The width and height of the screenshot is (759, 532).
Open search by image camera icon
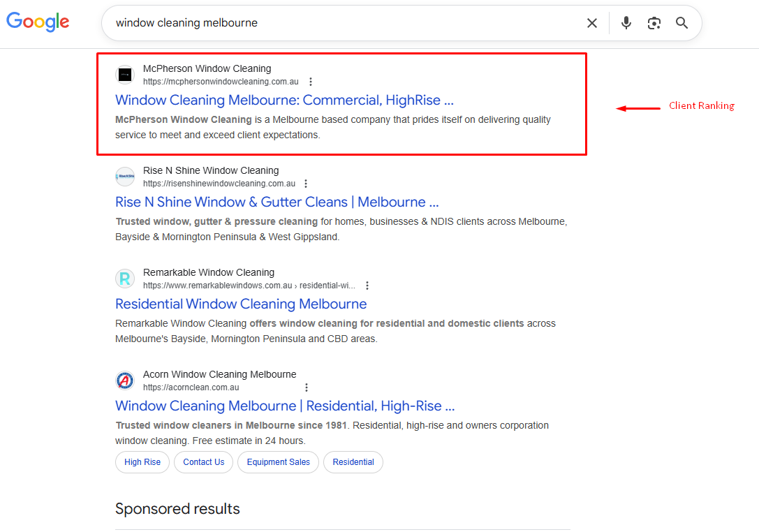pyautogui.click(x=654, y=23)
